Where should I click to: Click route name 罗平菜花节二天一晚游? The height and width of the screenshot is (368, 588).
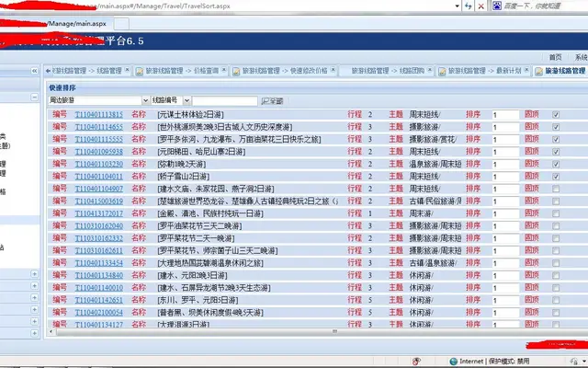(196, 238)
